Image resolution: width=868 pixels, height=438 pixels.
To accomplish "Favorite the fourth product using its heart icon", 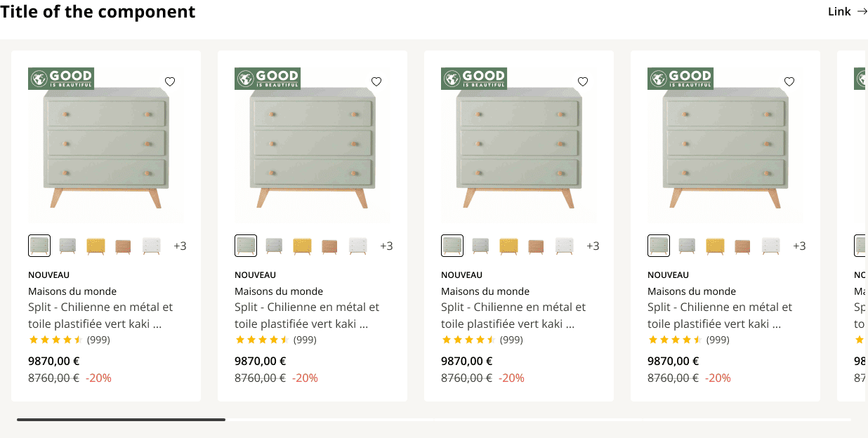I will point(789,81).
